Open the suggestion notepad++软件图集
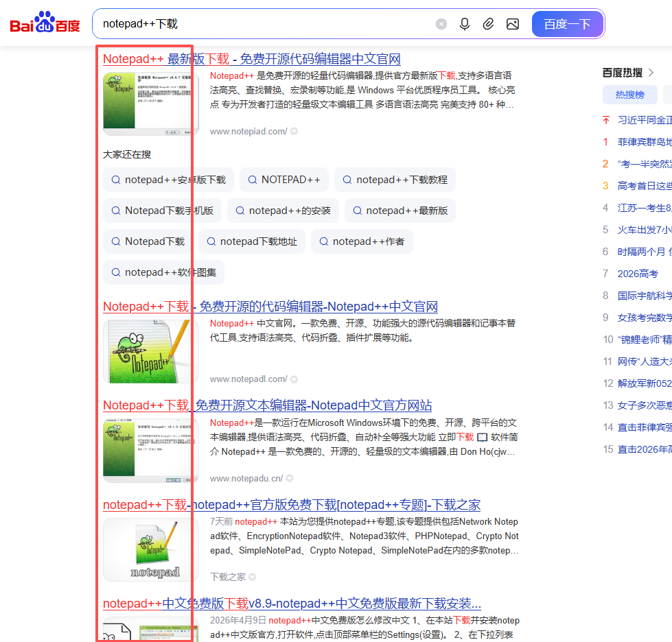The height and width of the screenshot is (642, 672). 164,272
